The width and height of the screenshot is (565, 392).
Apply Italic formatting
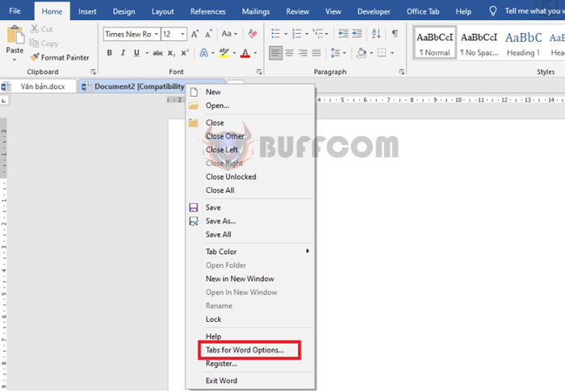point(123,53)
